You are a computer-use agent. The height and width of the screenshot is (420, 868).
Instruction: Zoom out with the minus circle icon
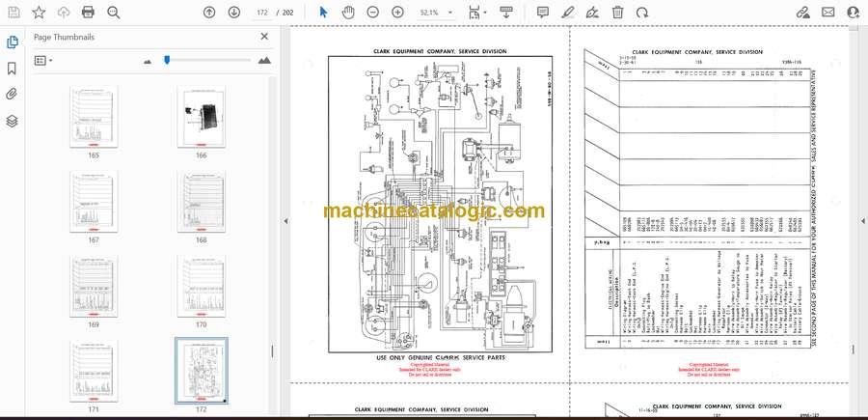373,13
